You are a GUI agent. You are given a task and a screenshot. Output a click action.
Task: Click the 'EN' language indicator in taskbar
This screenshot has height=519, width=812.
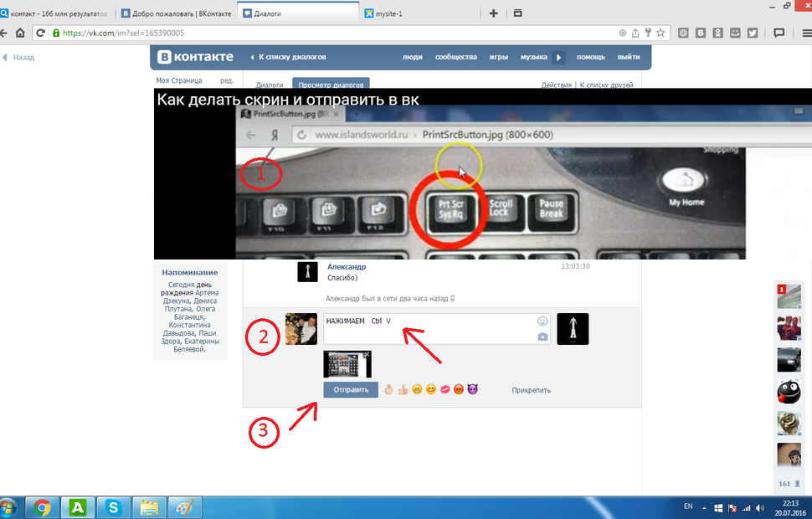point(688,506)
